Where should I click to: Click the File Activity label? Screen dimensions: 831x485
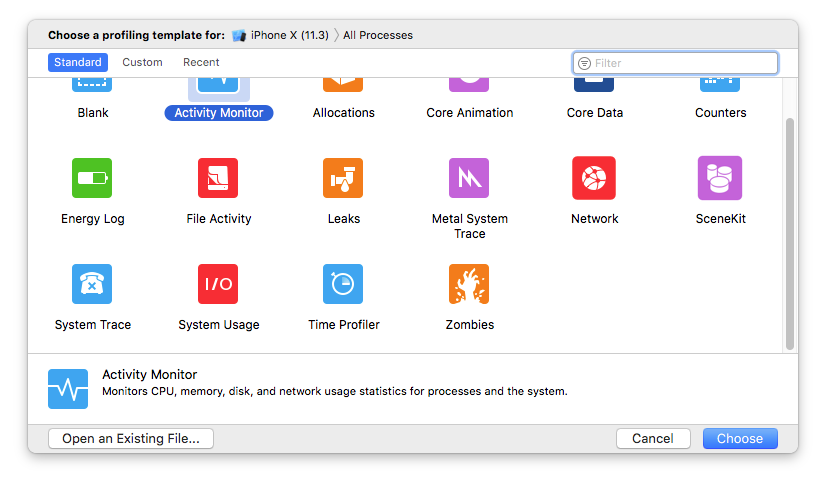pyautogui.click(x=219, y=218)
